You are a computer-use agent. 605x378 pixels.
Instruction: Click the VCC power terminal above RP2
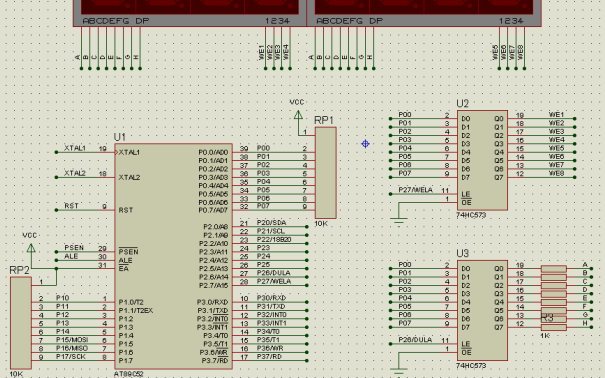pyautogui.click(x=31, y=248)
